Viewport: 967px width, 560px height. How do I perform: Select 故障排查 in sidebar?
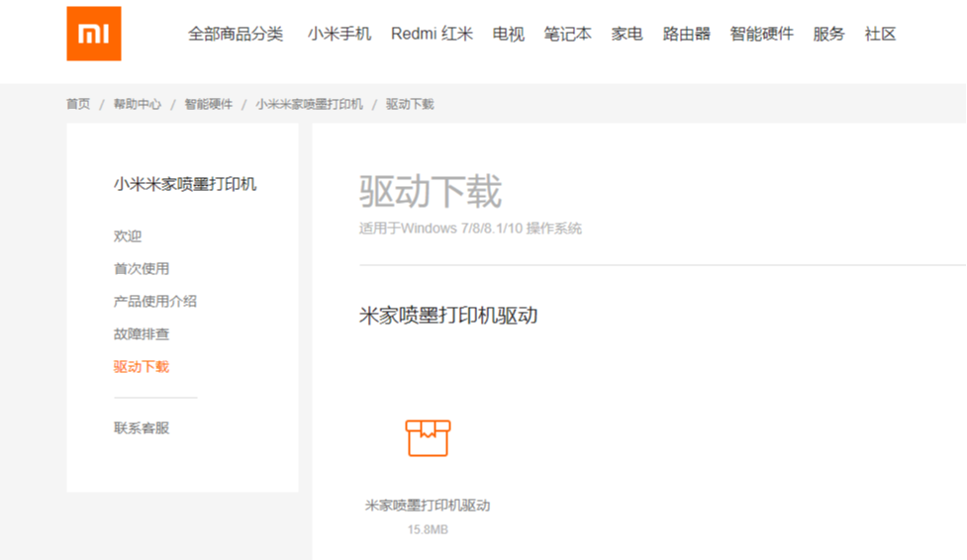[x=142, y=334]
